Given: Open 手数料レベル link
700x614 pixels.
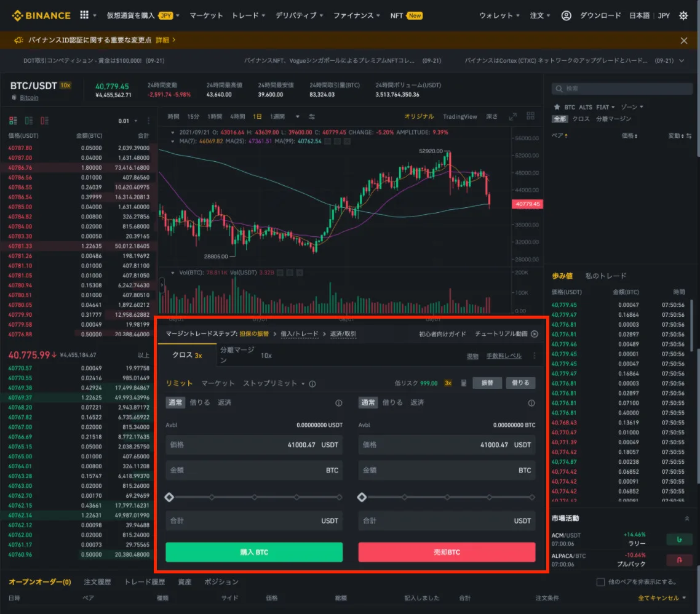Looking at the screenshot, I should pos(504,356).
